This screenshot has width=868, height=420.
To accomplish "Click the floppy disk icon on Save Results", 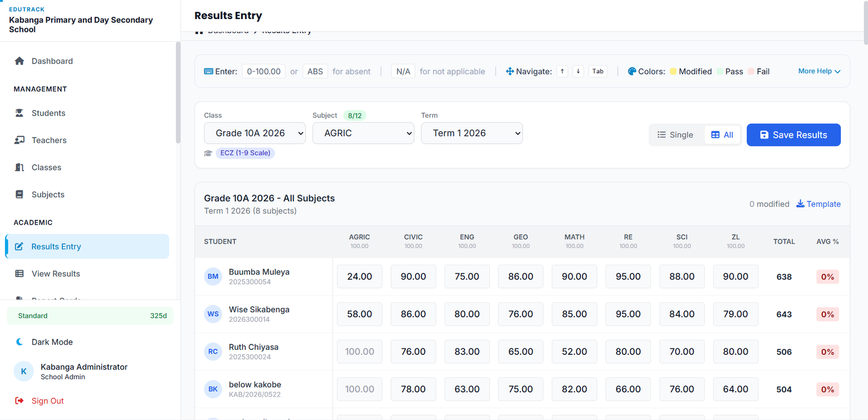I will (x=764, y=135).
